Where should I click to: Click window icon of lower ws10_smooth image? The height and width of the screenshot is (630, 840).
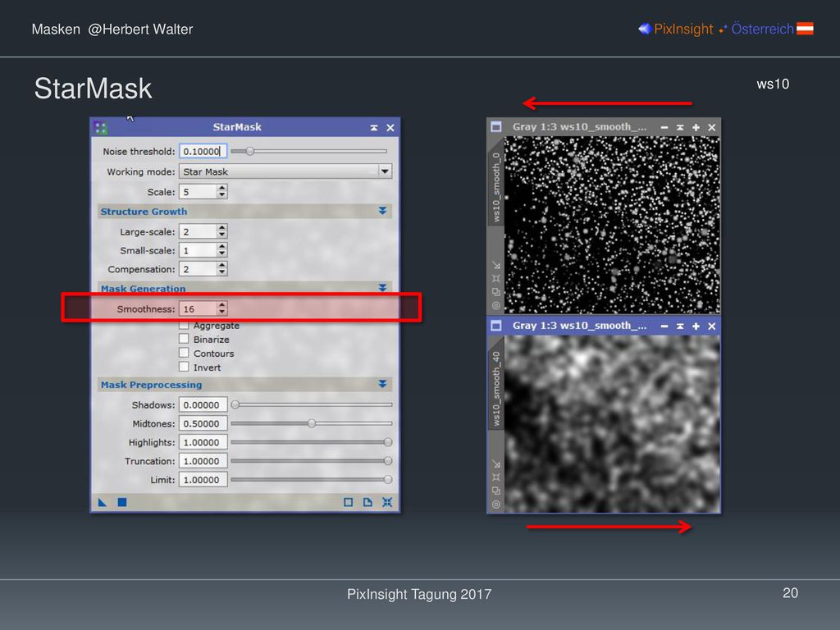pyautogui.click(x=496, y=326)
